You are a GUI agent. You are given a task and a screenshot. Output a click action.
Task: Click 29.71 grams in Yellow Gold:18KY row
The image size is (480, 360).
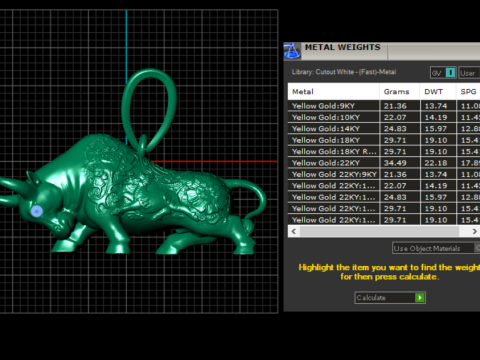395,140
